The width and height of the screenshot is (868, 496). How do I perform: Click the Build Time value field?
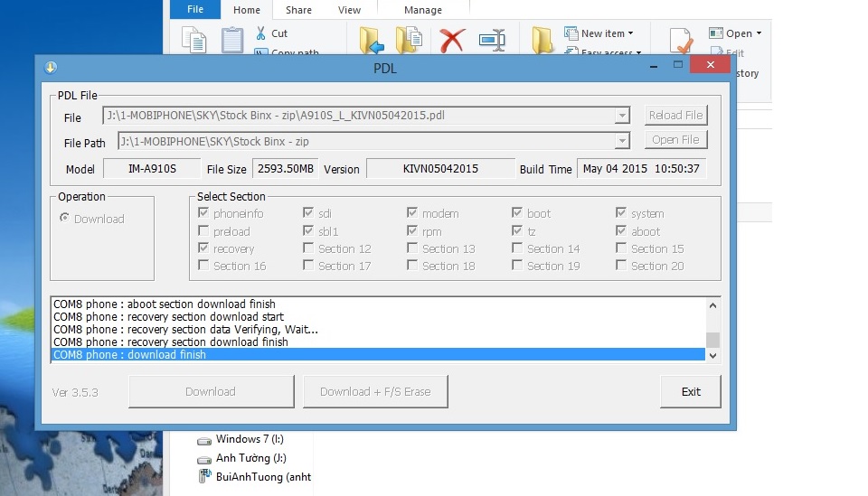pyautogui.click(x=641, y=169)
